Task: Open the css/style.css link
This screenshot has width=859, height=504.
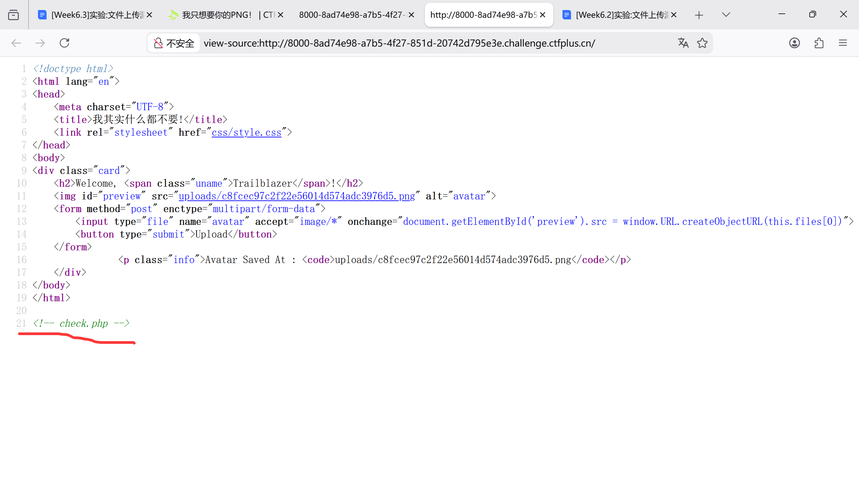Action: coord(246,132)
